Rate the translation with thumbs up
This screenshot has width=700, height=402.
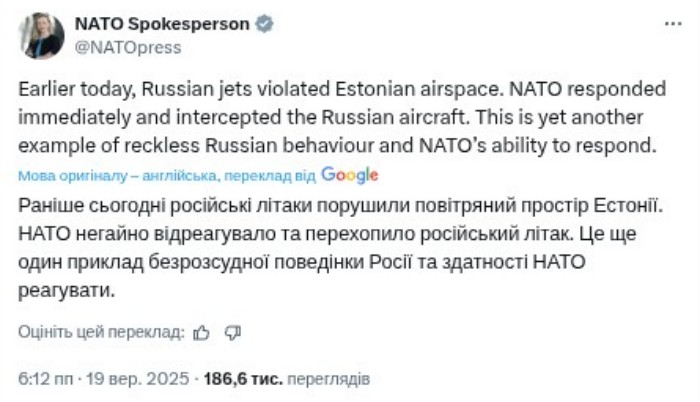click(x=202, y=331)
